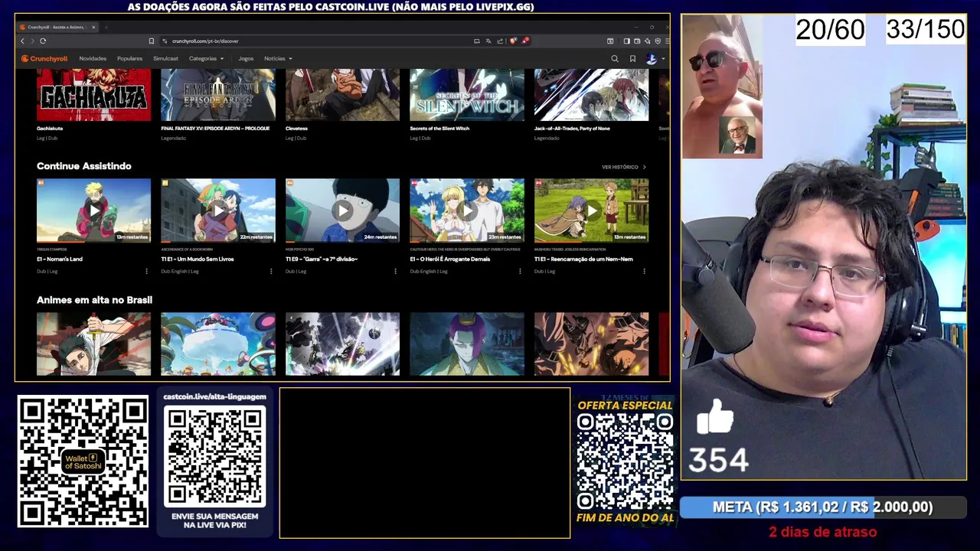The image size is (980, 551).
Task: Click the bookmark icon left of the URL
Action: click(x=152, y=41)
